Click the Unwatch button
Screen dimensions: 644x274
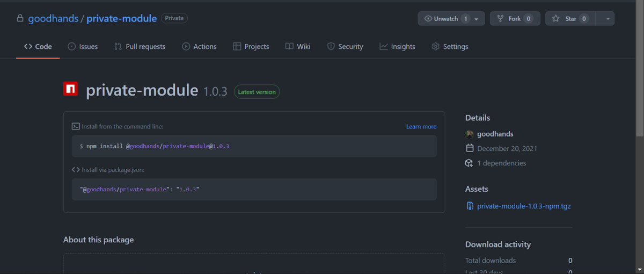coord(451,19)
